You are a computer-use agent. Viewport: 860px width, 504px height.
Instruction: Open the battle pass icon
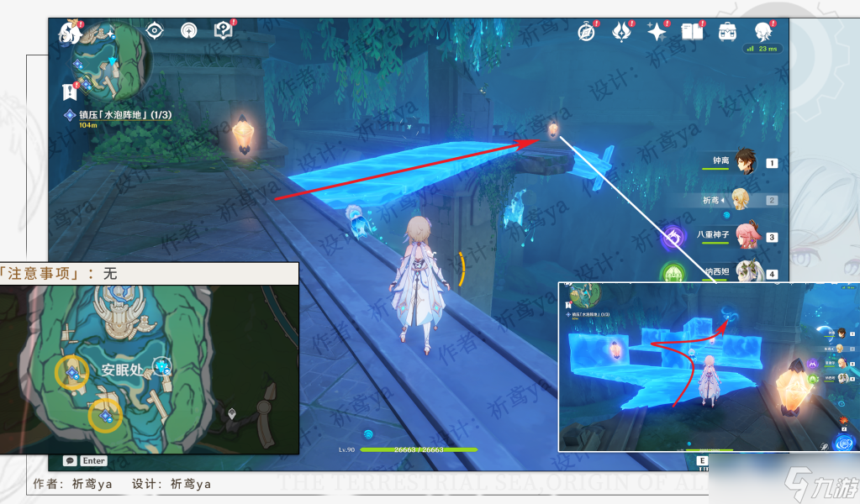pos(621,32)
